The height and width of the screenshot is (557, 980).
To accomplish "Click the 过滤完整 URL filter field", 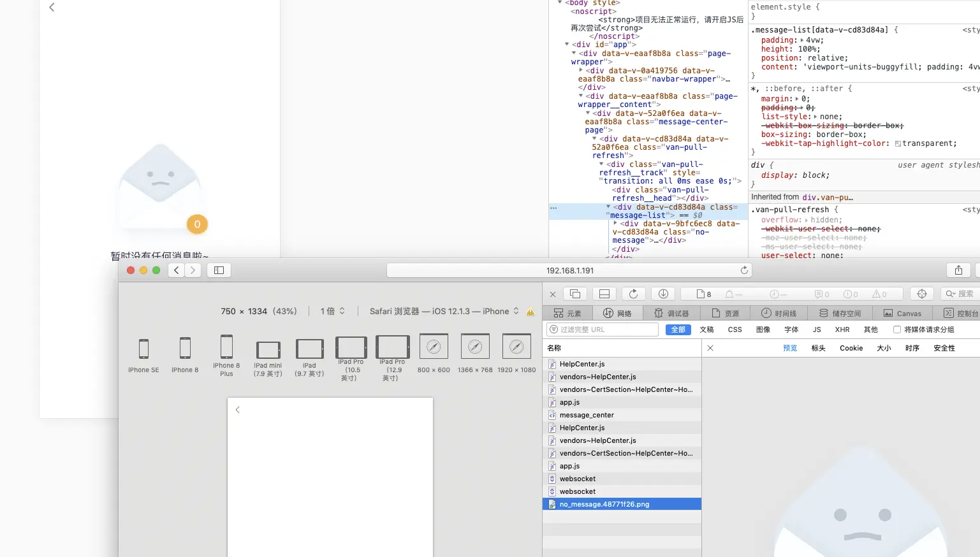I will (x=603, y=329).
